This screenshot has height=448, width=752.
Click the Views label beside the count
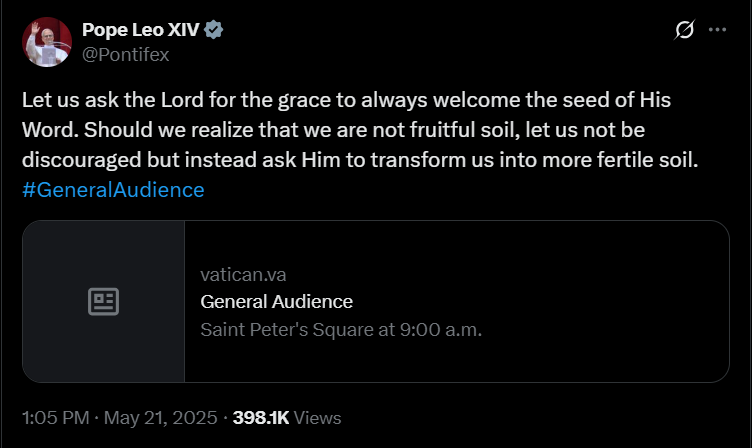point(318,418)
